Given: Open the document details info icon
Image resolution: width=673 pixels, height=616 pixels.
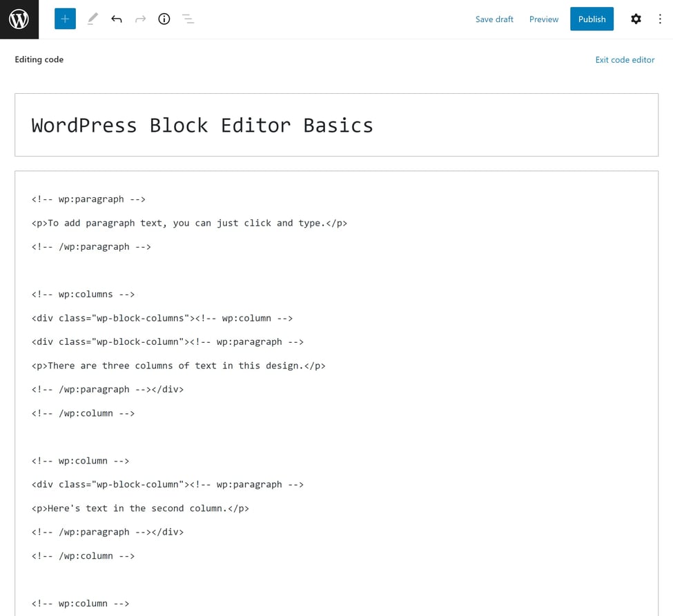Looking at the screenshot, I should pyautogui.click(x=164, y=19).
